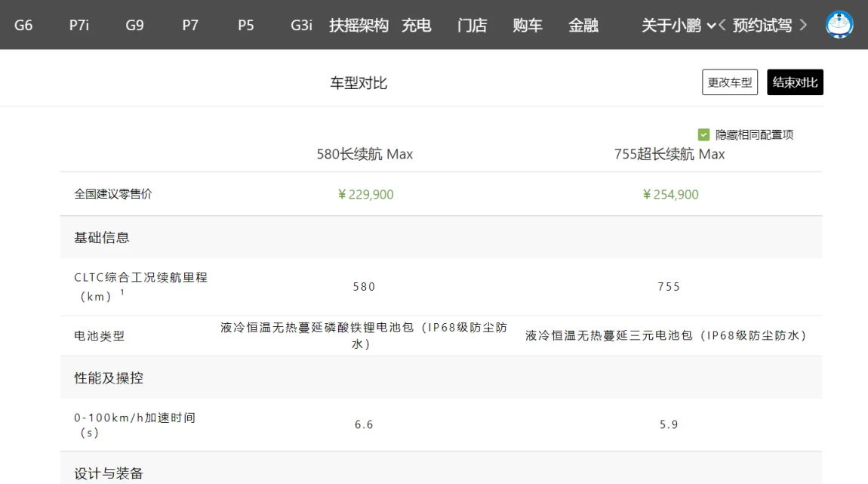Go to 充电 in navigation
The height and width of the screenshot is (484, 868).
(x=417, y=26)
